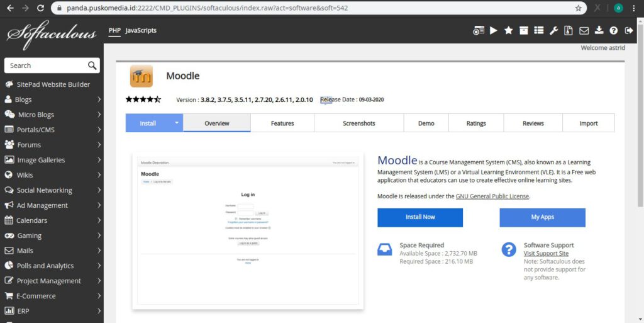
Task: Open email settings envelope icon
Action: pyautogui.click(x=584, y=30)
